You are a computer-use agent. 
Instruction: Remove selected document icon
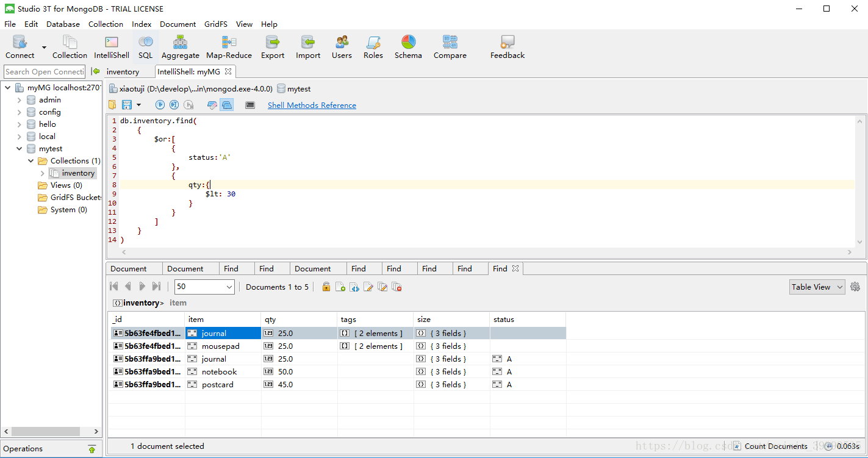[x=396, y=287]
